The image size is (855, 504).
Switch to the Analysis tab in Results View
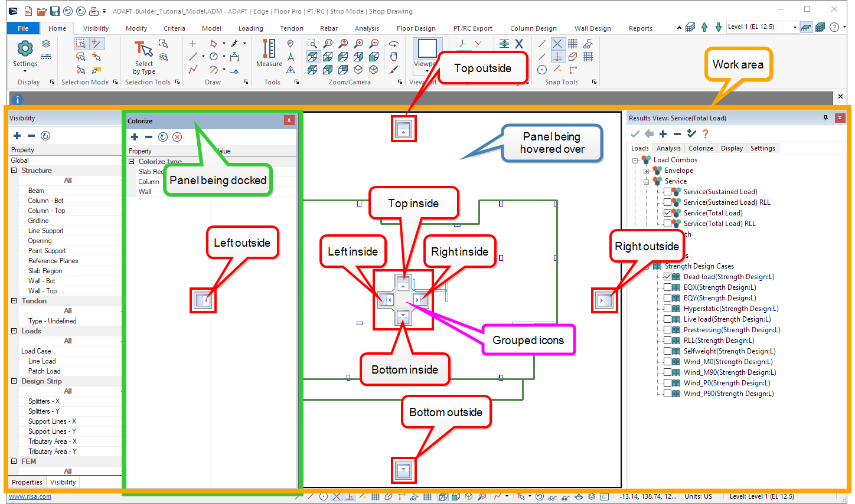668,148
